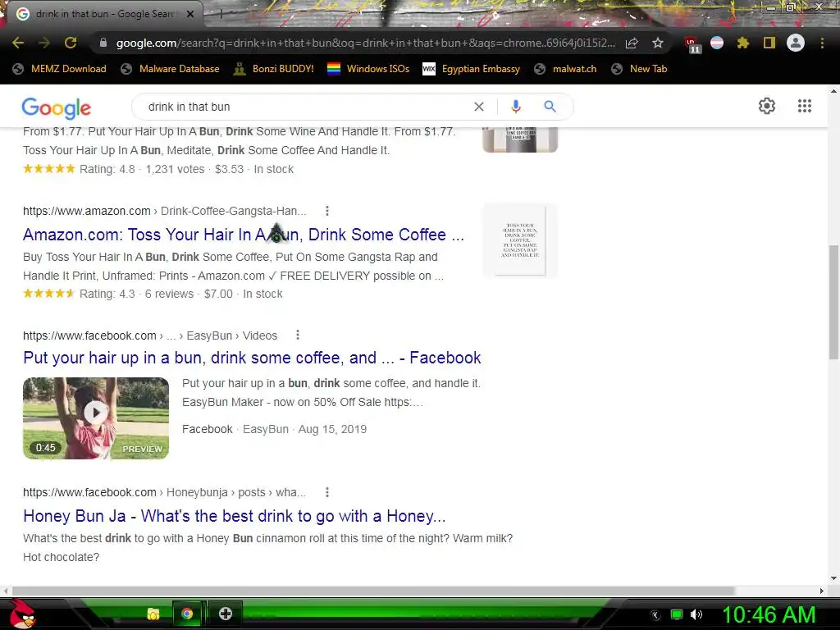Open the New Tab bookmark
The image size is (840, 630).
[639, 69]
